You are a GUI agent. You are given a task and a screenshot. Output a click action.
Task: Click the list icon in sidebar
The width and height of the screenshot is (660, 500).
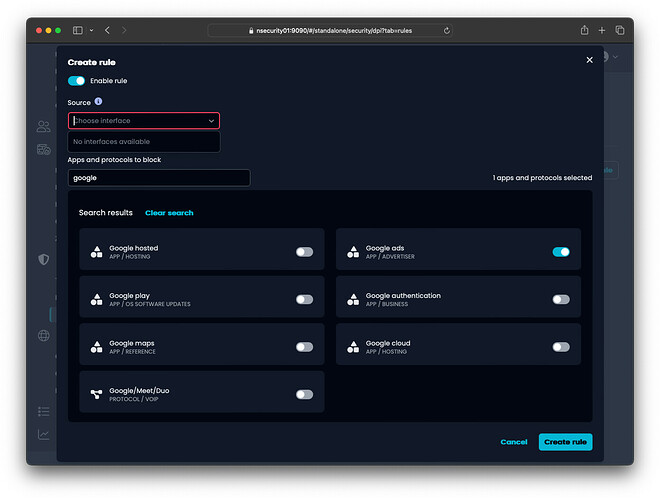(x=44, y=411)
